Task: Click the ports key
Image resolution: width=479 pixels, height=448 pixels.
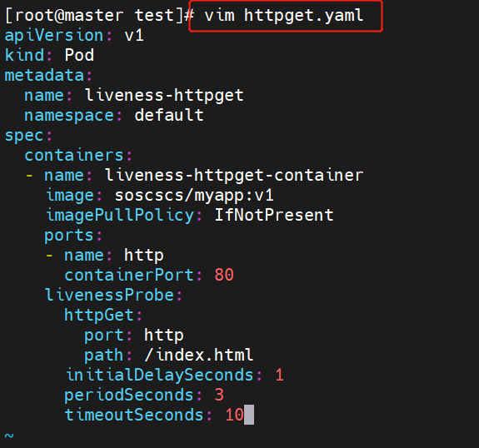Action: [x=73, y=236]
